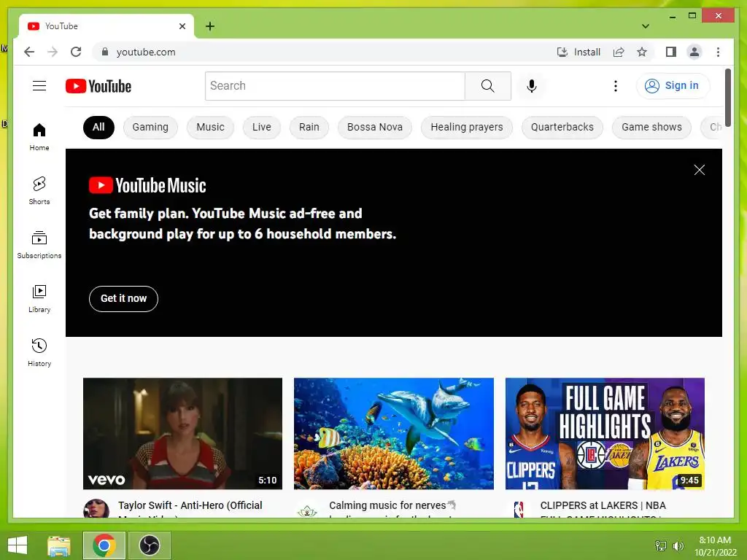The image size is (747, 560).
Task: Click the search magnifier button
Action: [487, 86]
